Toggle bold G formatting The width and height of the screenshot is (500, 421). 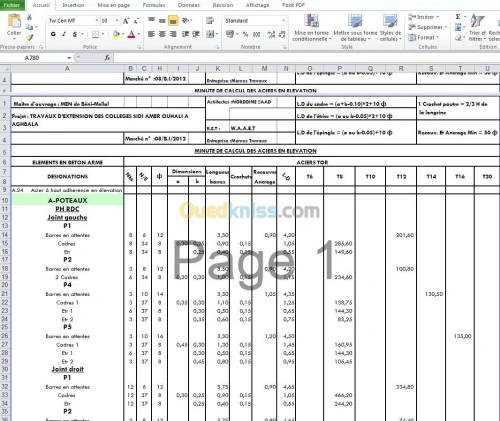click(53, 34)
